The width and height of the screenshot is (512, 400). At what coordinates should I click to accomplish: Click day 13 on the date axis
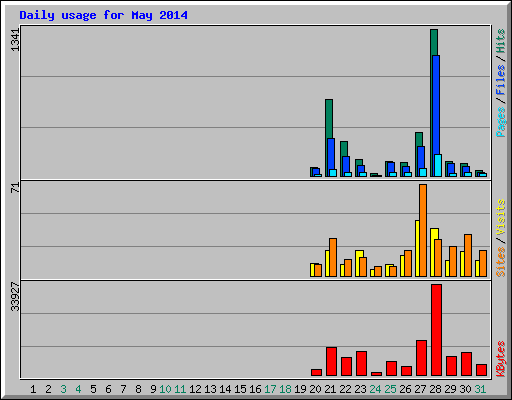pyautogui.click(x=210, y=389)
